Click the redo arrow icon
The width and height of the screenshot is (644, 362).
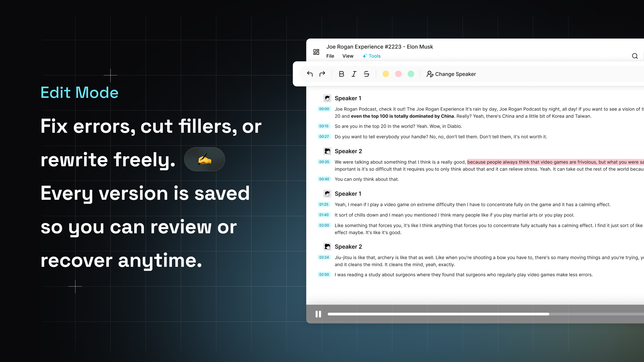pyautogui.click(x=322, y=74)
